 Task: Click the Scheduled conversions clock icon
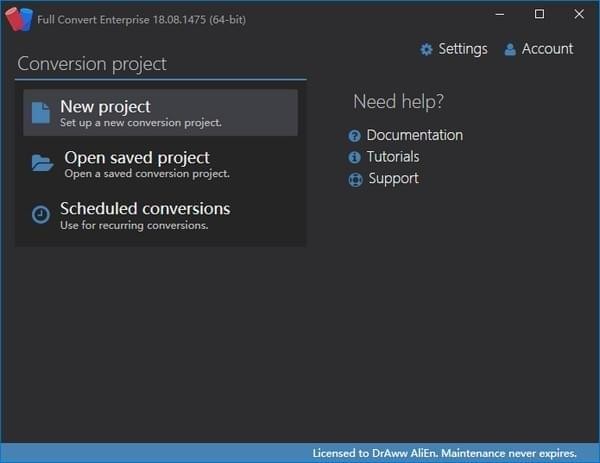click(x=41, y=214)
